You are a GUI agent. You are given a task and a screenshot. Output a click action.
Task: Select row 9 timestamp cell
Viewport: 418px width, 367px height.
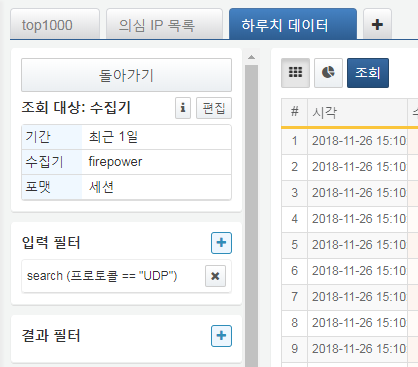tap(357, 349)
